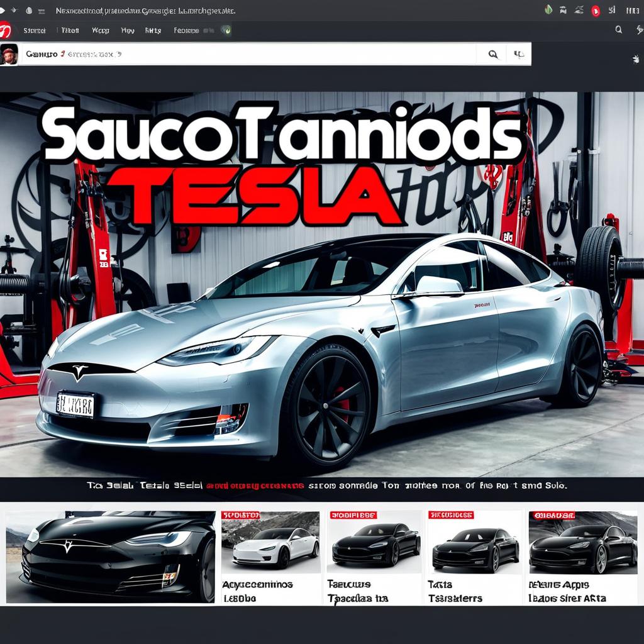
Task: Open the third navigation menu item
Action: pos(100,30)
